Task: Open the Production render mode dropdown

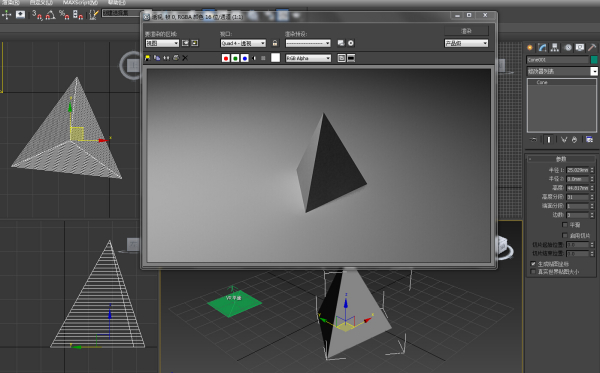Action: click(x=466, y=43)
